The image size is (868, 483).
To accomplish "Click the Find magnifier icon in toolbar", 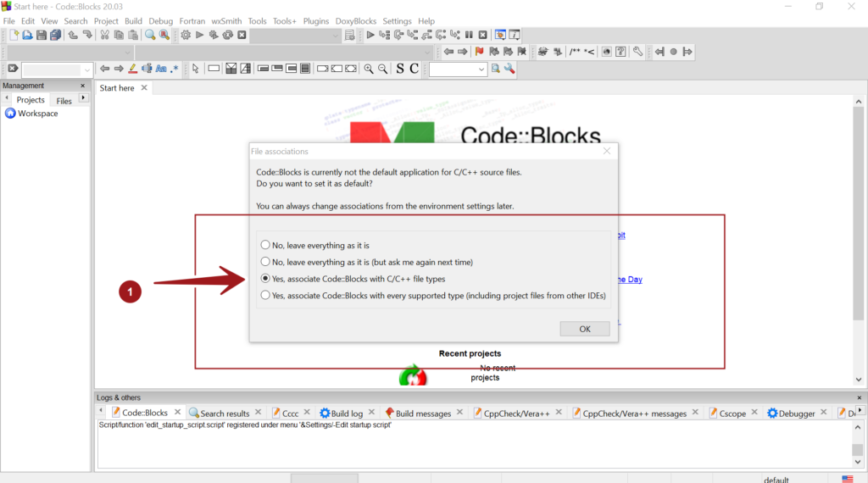I will point(149,35).
